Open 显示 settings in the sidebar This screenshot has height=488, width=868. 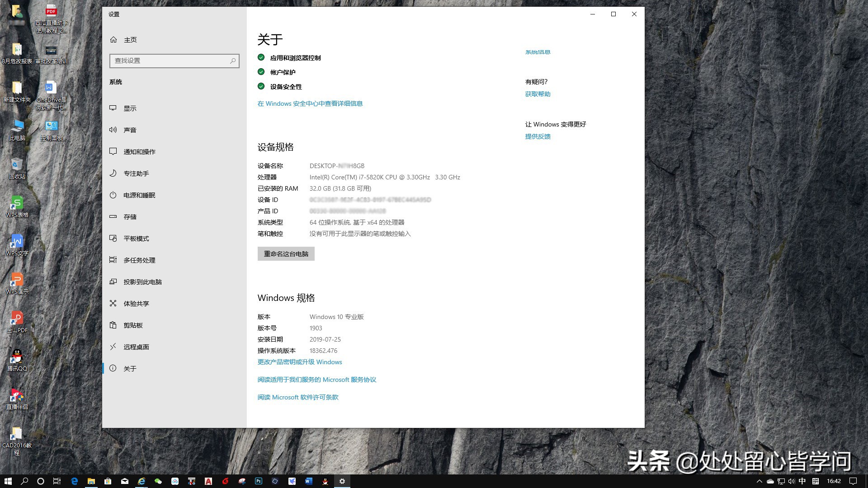coord(130,108)
